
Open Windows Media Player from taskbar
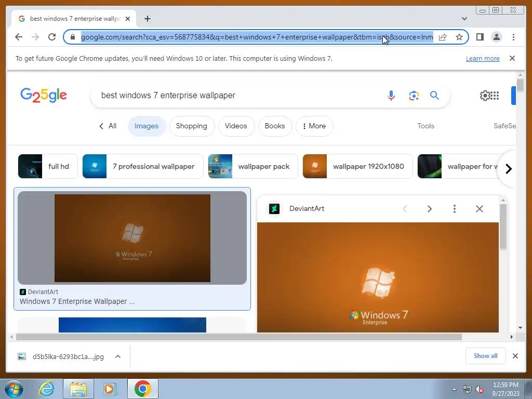[x=110, y=389]
